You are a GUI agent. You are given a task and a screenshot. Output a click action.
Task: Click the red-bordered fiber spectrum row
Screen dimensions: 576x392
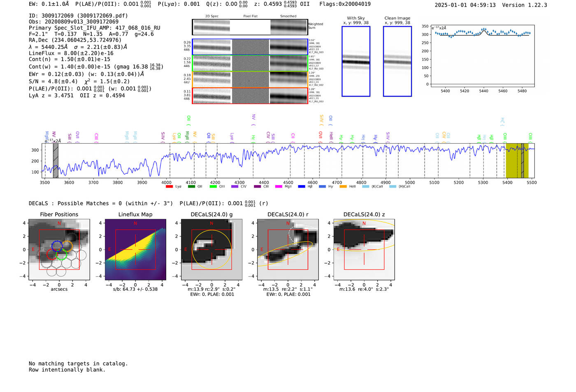[250, 95]
